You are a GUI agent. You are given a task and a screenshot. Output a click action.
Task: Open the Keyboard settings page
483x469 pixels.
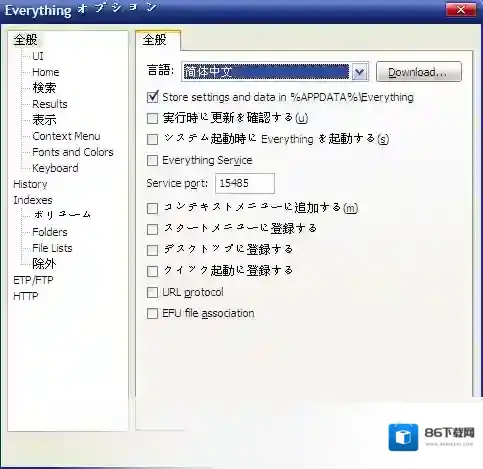(x=55, y=168)
